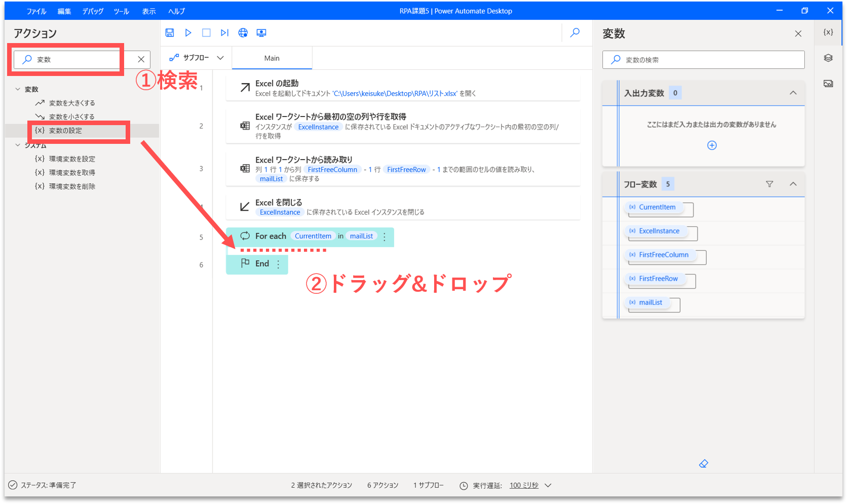Click the eraser icon below variables list
Screen dimensions: 847x504
tap(703, 463)
